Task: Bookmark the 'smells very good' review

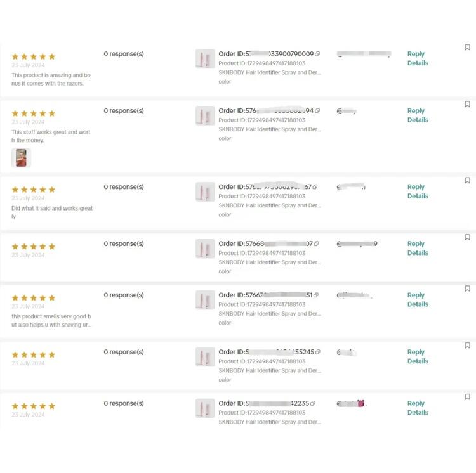Action: click(467, 288)
